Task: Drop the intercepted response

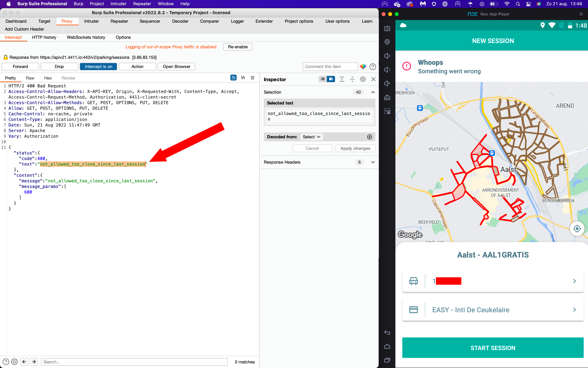Action: click(59, 66)
